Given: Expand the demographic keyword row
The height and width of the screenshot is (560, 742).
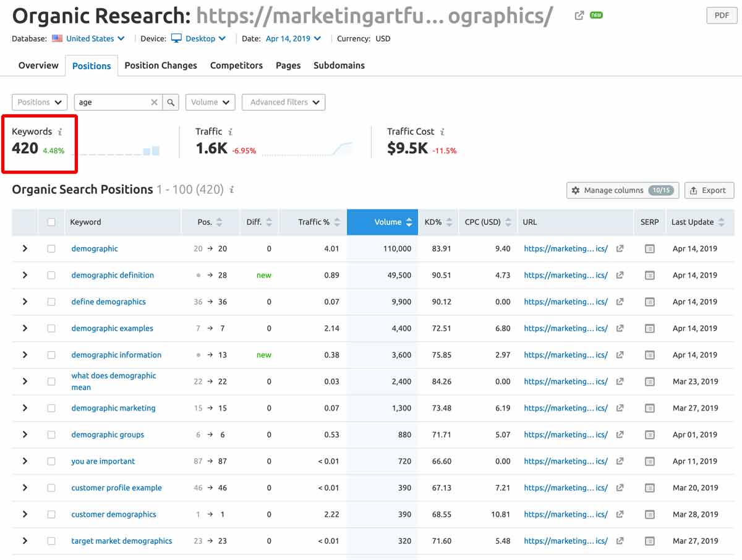Looking at the screenshot, I should (x=25, y=248).
